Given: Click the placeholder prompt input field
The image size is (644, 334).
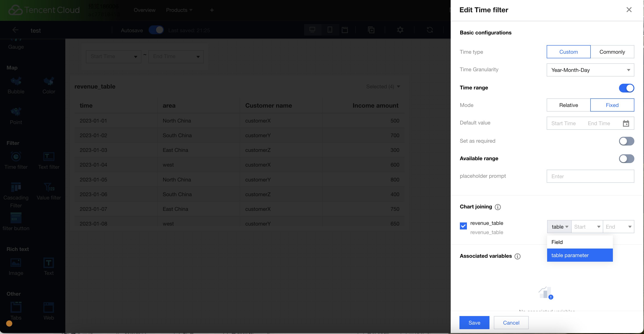Looking at the screenshot, I should (590, 176).
